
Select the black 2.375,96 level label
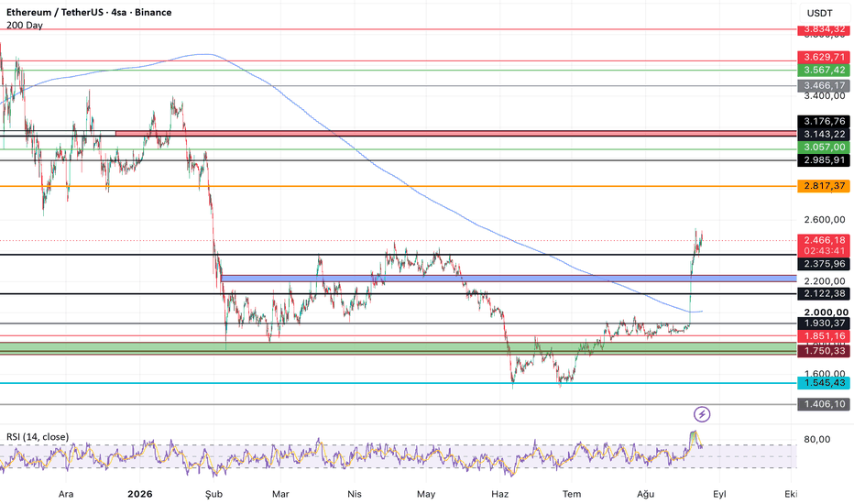[x=823, y=264]
